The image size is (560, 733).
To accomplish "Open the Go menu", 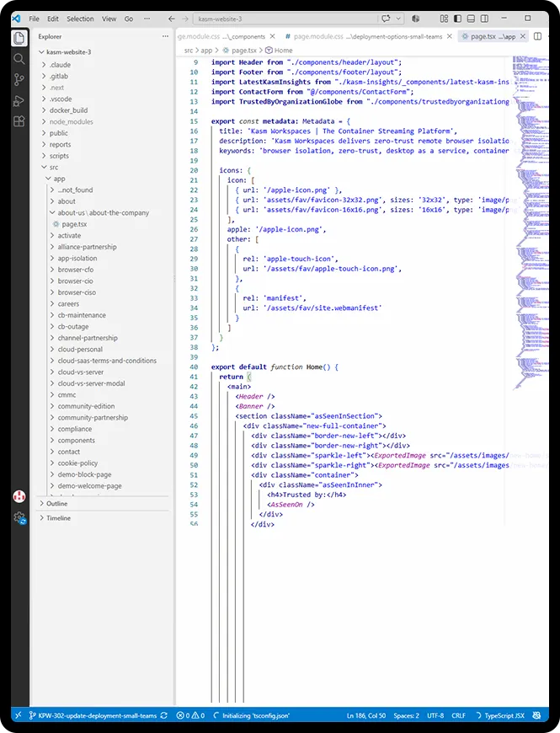I will tap(129, 19).
